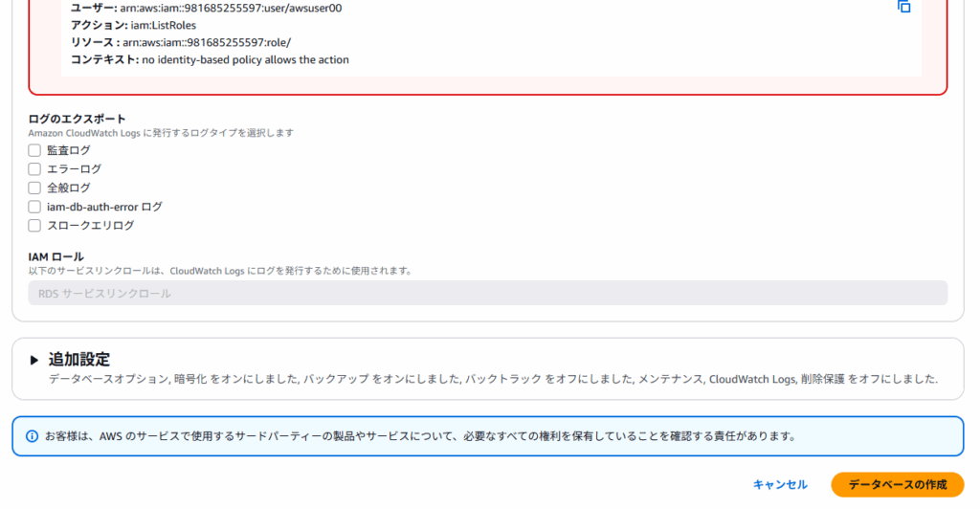Click the resource ARN role/ text
Image resolution: width=980 pixels, height=509 pixels.
[x=207, y=42]
